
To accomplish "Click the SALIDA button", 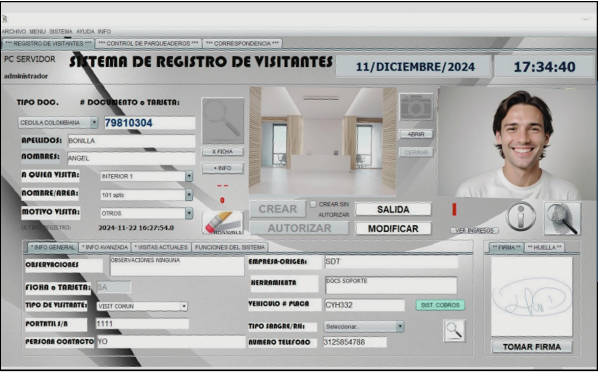I will (393, 209).
